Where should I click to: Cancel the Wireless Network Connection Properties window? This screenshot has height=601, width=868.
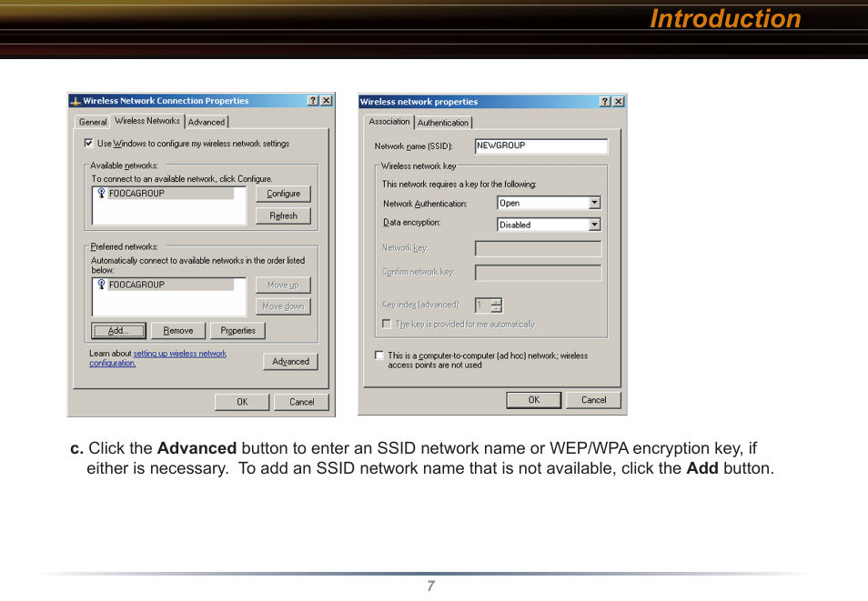coord(302,402)
